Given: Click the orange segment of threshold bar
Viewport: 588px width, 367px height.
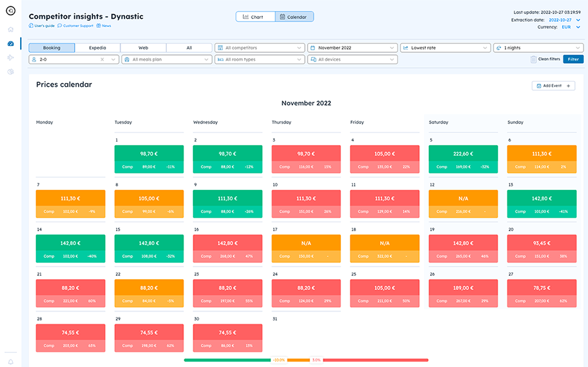Looking at the screenshot, I should pos(299,360).
